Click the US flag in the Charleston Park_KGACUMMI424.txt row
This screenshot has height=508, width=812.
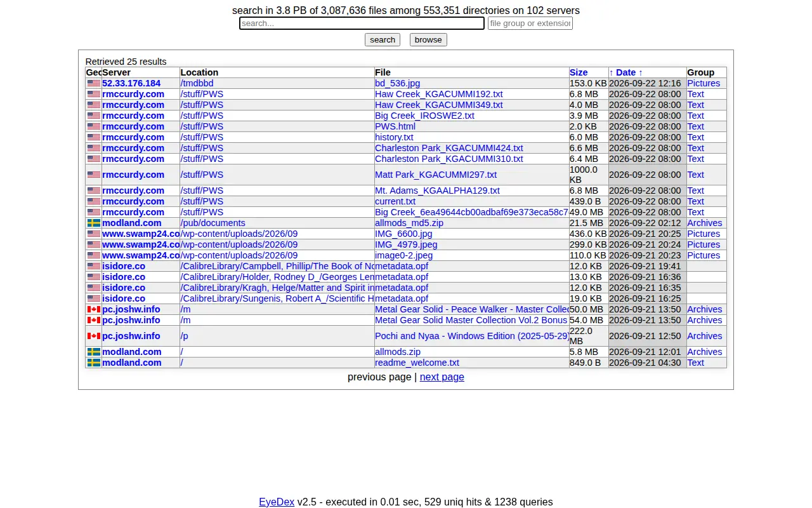click(x=94, y=148)
